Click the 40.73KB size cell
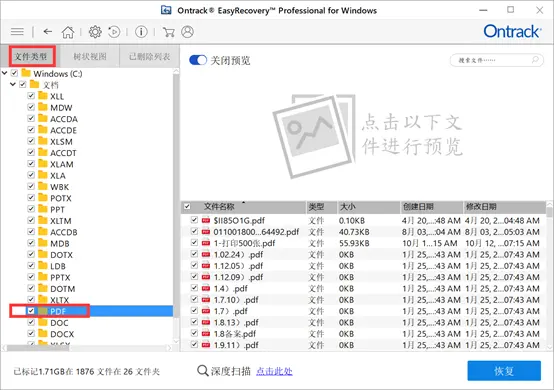The width and height of the screenshot is (554, 390). [354, 232]
